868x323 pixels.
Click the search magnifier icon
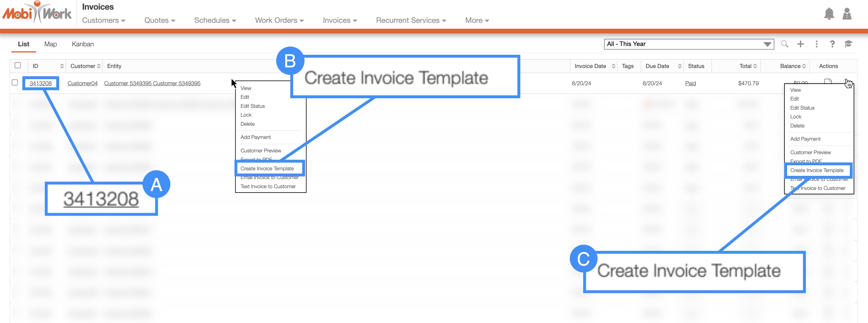[x=784, y=44]
